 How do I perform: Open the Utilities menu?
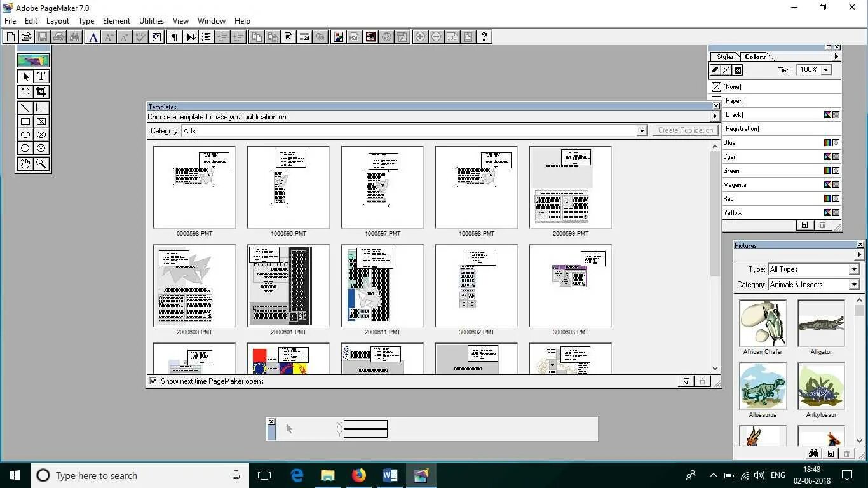(x=151, y=20)
